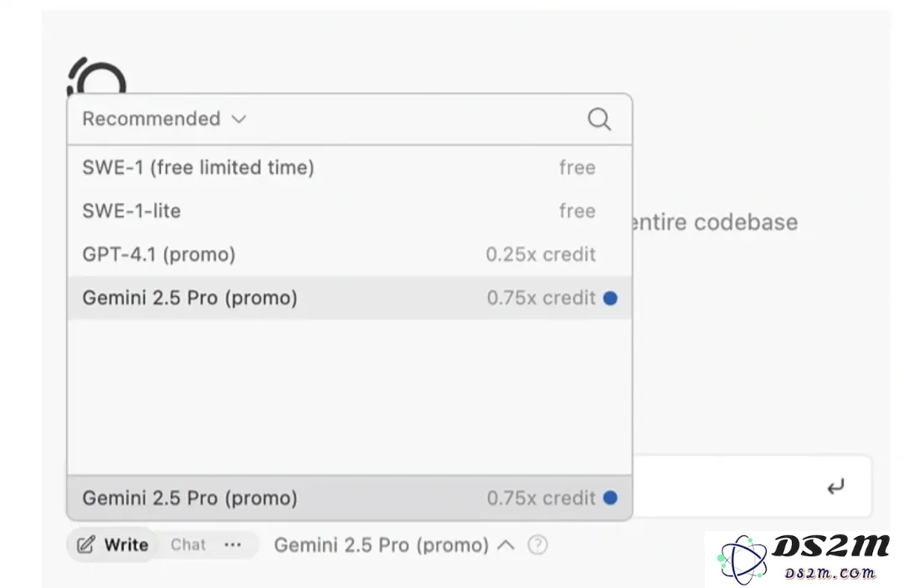The width and height of the screenshot is (904, 588).
Task: Click blue selected dot on highlighted Gemini row
Action: pyautogui.click(x=610, y=298)
